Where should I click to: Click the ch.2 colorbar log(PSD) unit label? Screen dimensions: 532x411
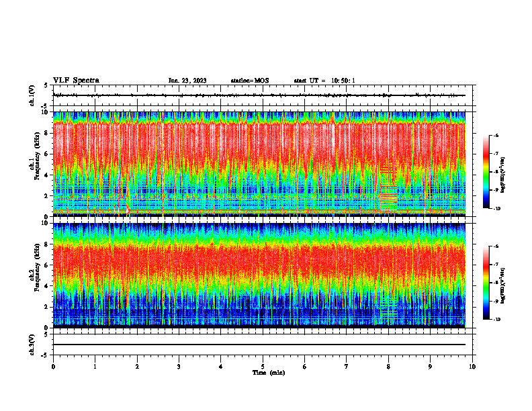pyautogui.click(x=503, y=286)
